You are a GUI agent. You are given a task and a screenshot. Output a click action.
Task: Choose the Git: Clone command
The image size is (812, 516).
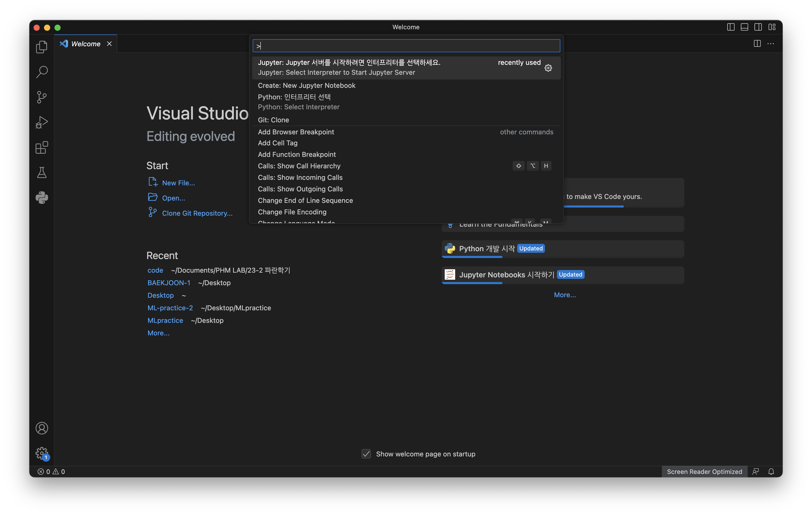point(273,120)
